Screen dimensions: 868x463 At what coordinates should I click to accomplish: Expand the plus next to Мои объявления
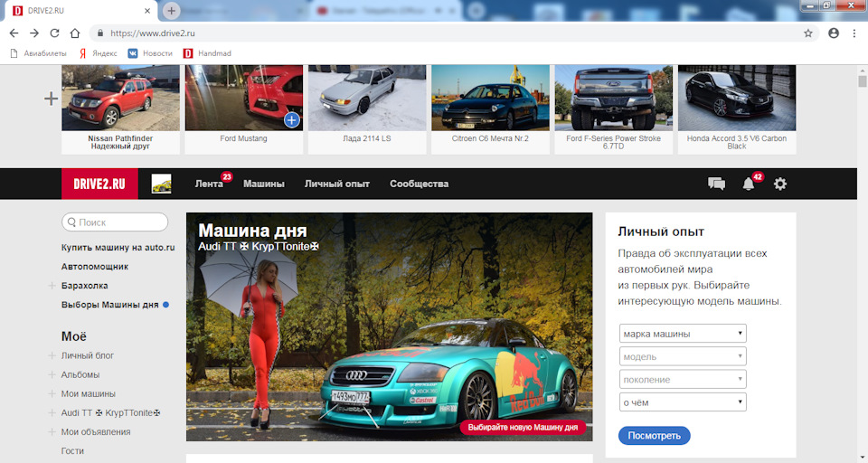tap(52, 432)
